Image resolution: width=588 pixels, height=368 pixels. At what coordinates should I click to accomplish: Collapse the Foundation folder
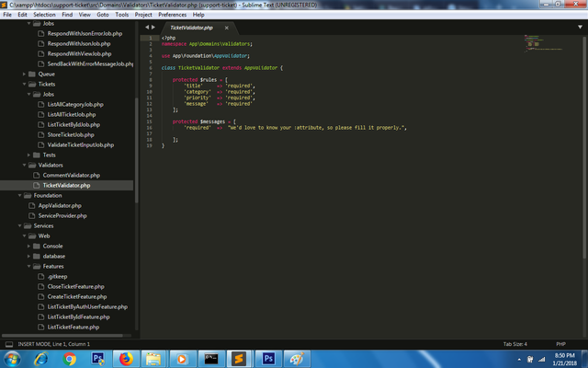click(x=19, y=196)
